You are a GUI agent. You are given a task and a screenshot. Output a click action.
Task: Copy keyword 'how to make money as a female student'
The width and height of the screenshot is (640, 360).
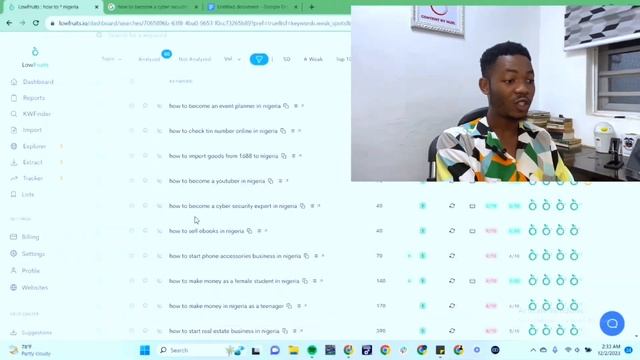tap(304, 281)
